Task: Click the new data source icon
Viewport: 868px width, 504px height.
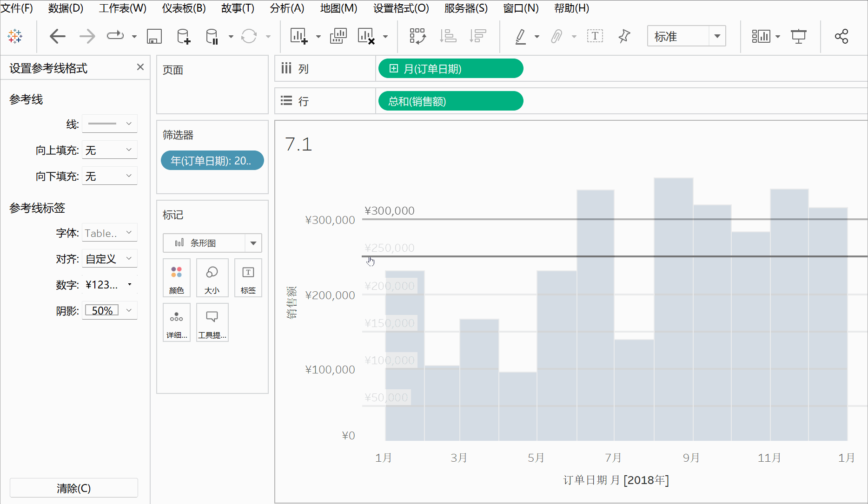Action: tap(183, 36)
